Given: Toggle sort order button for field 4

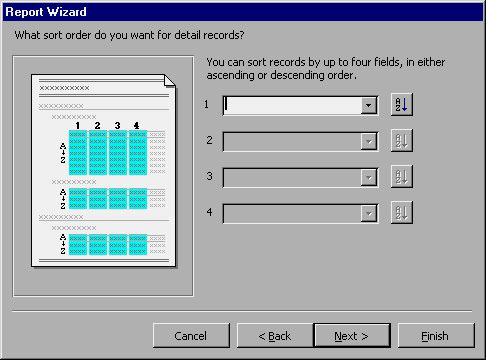Looking at the screenshot, I should tap(402, 212).
